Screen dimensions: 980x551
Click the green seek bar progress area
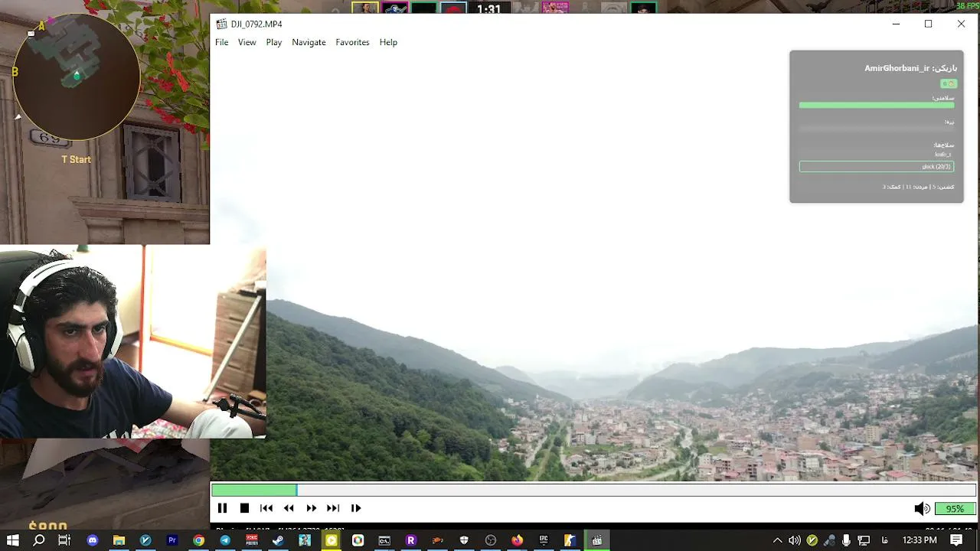(254, 490)
